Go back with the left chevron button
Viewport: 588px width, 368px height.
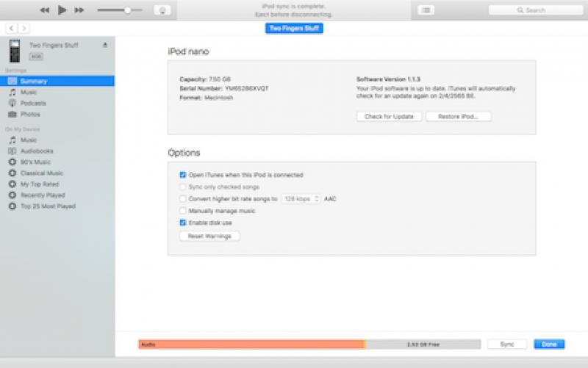(11, 28)
